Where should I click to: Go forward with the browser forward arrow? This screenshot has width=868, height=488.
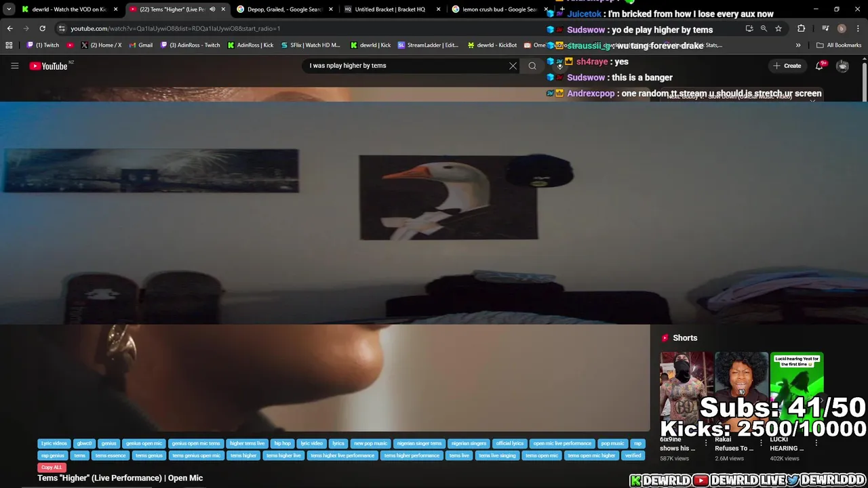click(26, 28)
